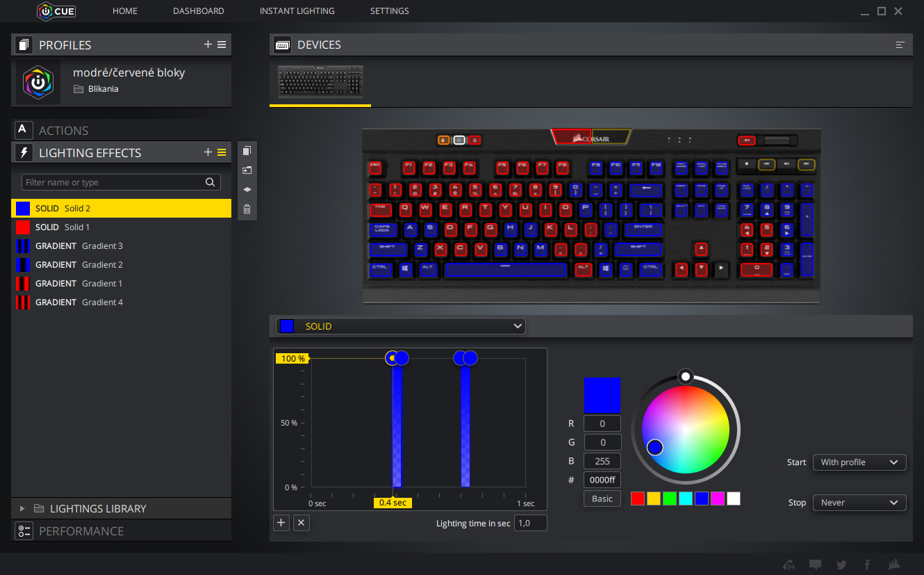Click the B value field
Image resolution: width=924 pixels, height=575 pixels.
(602, 461)
